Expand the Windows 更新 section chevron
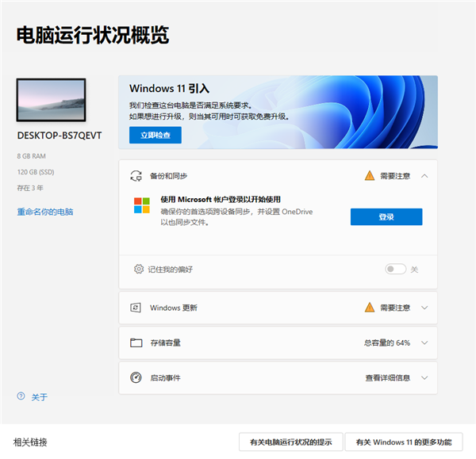The width and height of the screenshot is (476, 459). (x=424, y=308)
